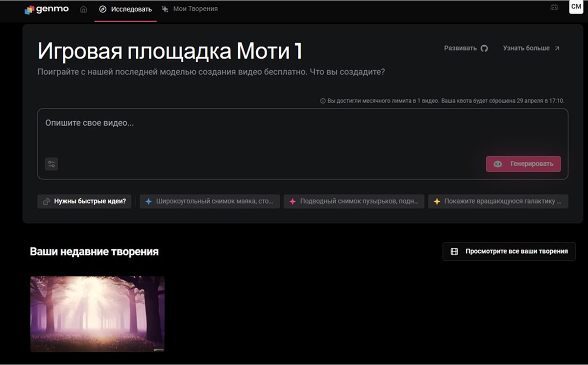Follow the Узнать больше link
The image size is (588, 365).
pyautogui.click(x=531, y=48)
